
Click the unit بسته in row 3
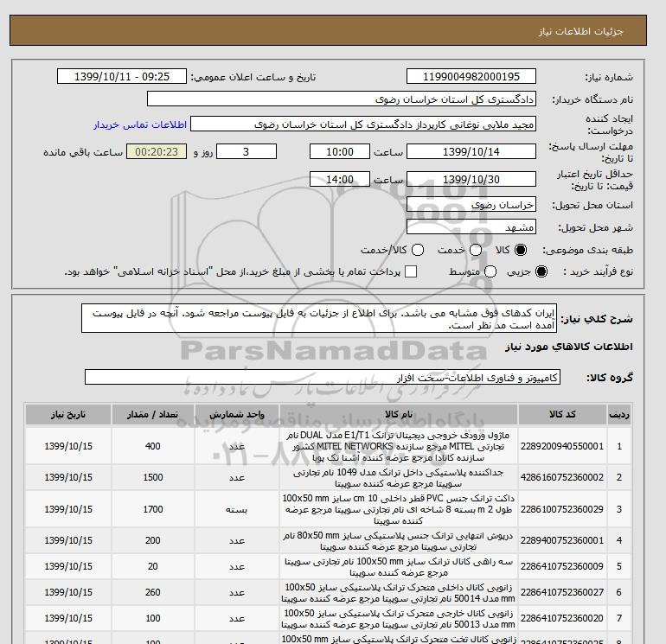pos(237,509)
